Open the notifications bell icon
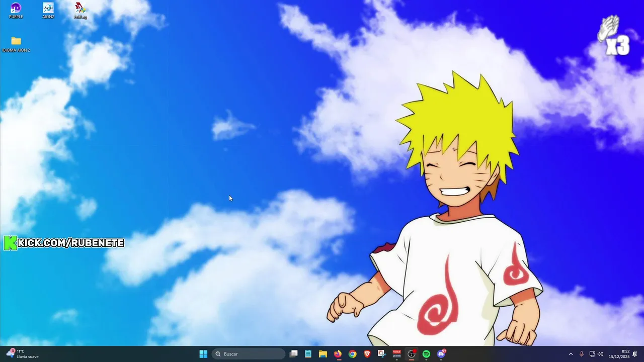 point(635,354)
